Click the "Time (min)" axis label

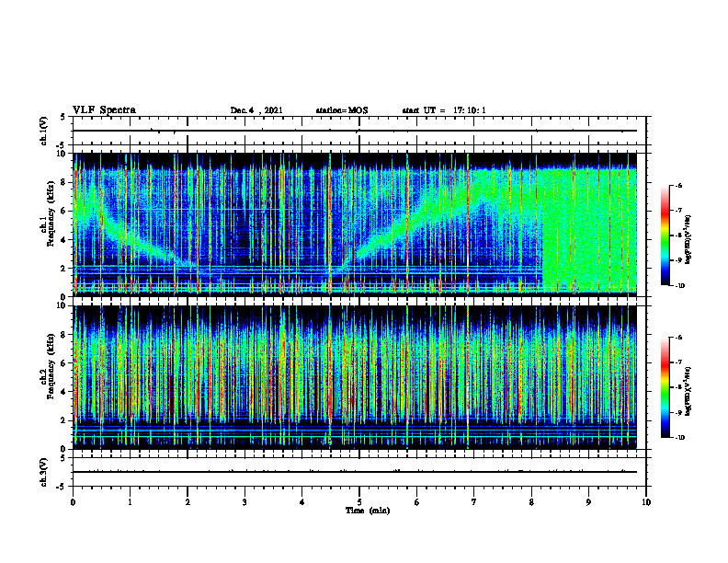(368, 511)
